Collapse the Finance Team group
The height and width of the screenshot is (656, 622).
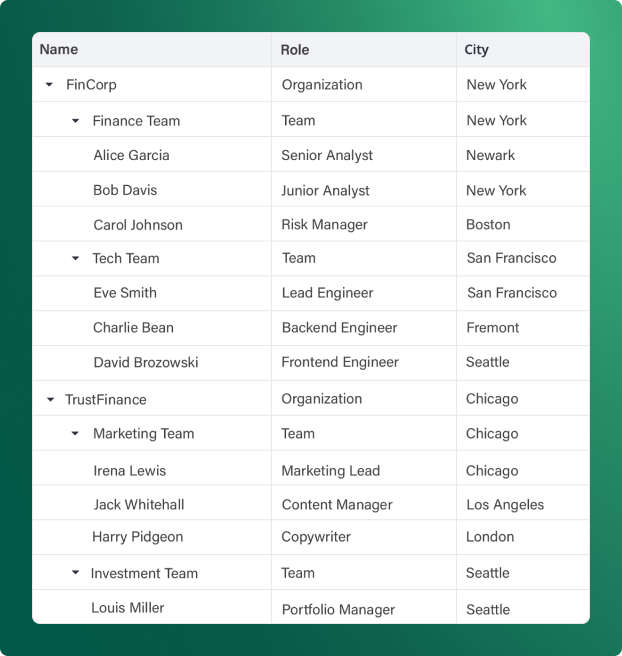click(75, 121)
